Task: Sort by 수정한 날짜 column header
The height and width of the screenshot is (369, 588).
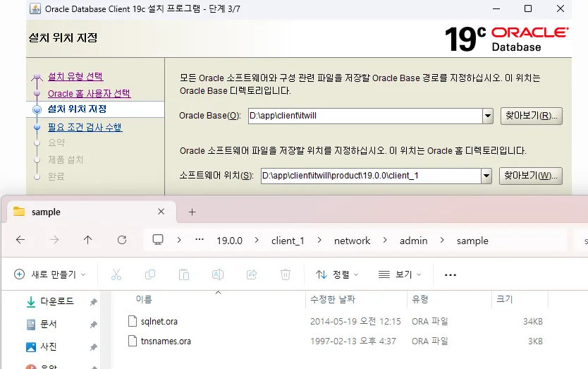Action: pos(333,299)
